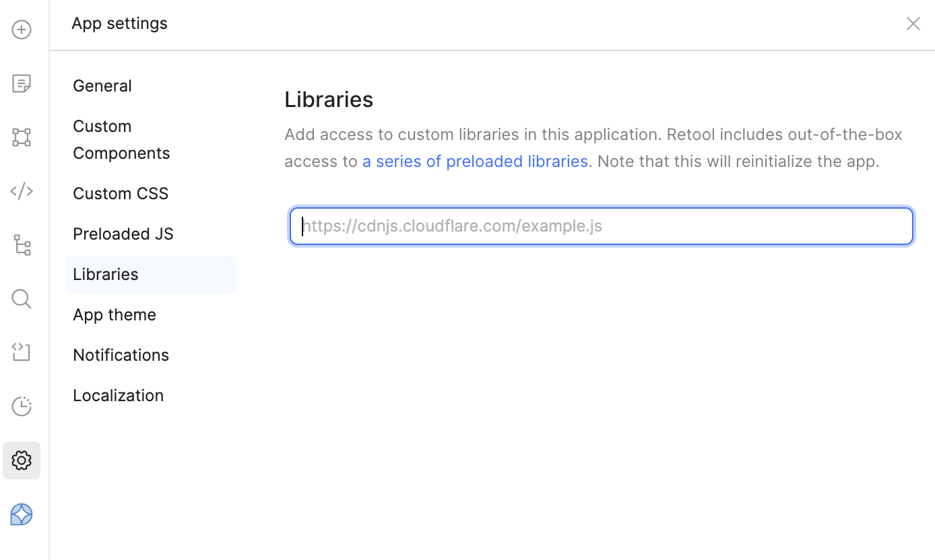Click the settings gear icon in sidebar
935x560 pixels.
click(22, 460)
